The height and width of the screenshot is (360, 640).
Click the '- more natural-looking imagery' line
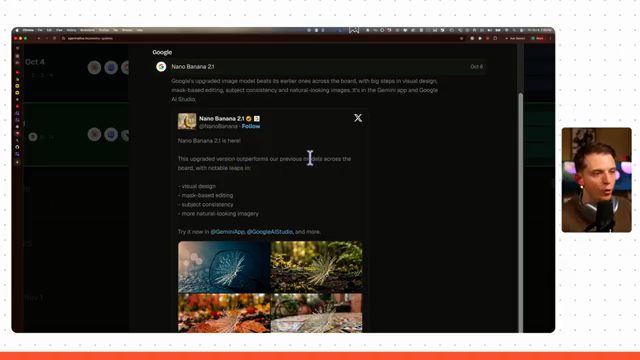coord(218,213)
